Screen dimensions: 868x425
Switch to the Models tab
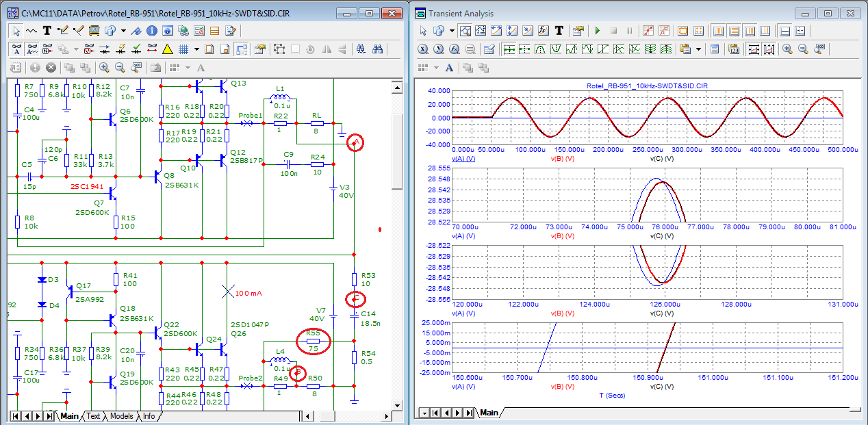(121, 416)
